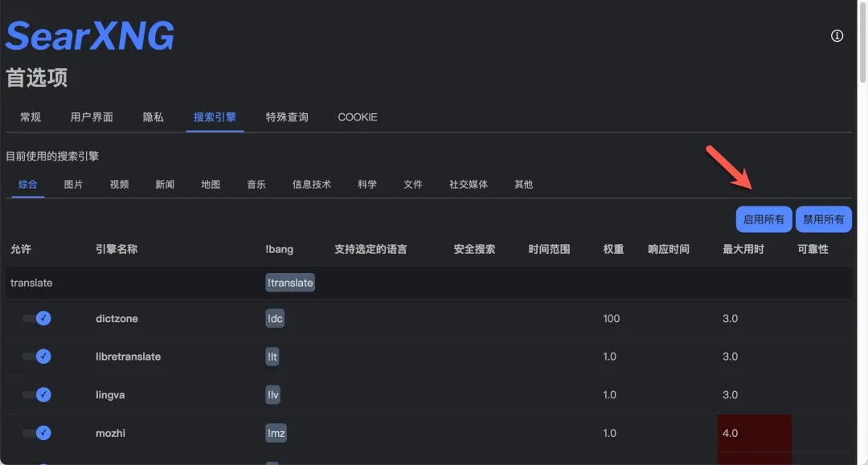Show the 其他 engine category

(x=523, y=184)
